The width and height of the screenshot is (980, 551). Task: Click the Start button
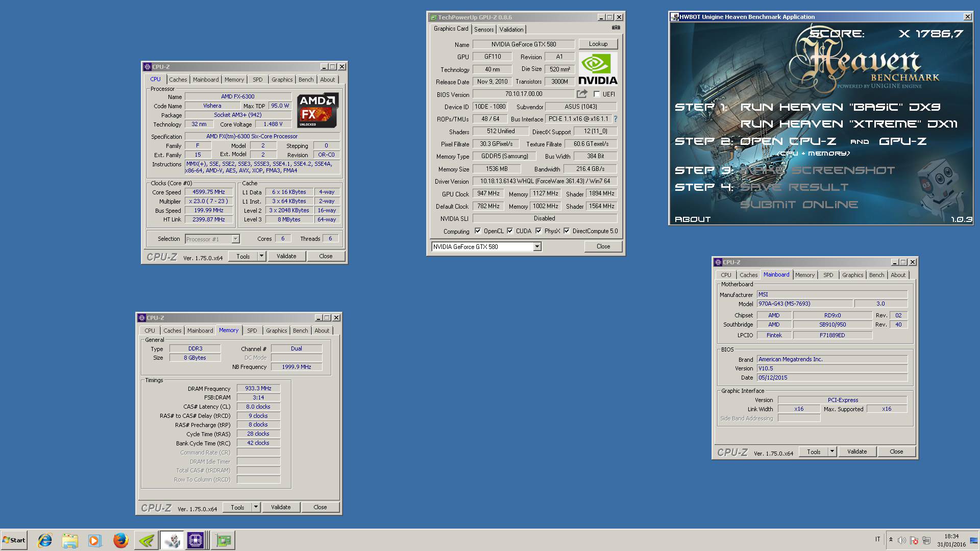tap(14, 540)
